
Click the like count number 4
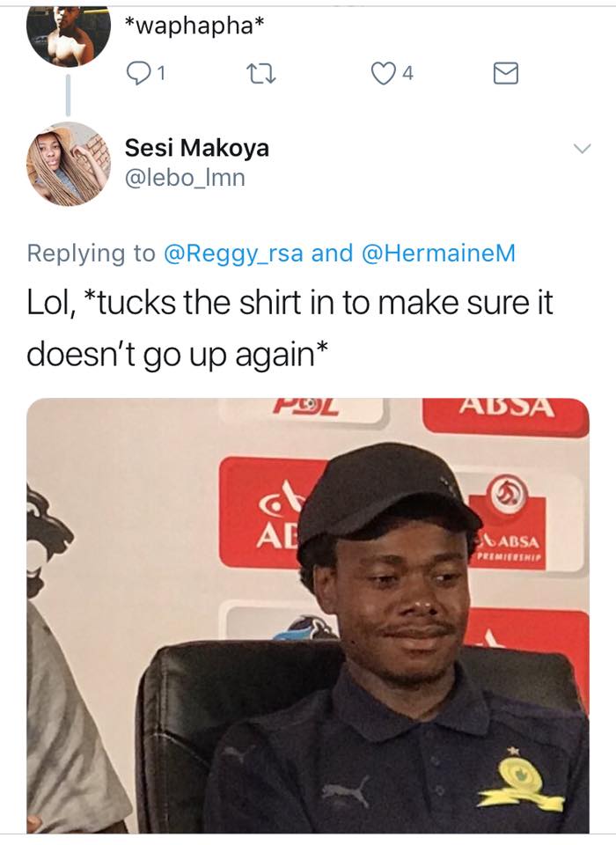tap(408, 73)
